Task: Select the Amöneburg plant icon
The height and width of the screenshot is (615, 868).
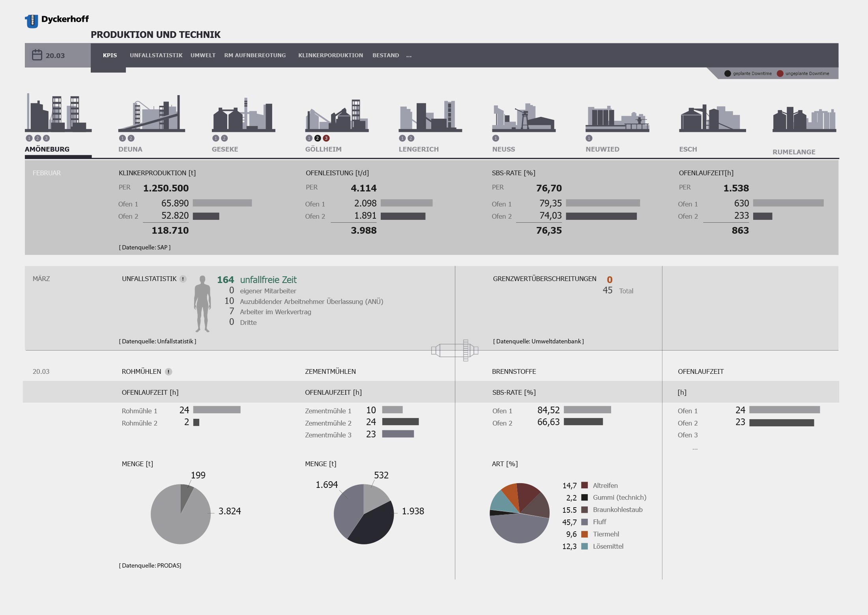Action: pos(58,112)
